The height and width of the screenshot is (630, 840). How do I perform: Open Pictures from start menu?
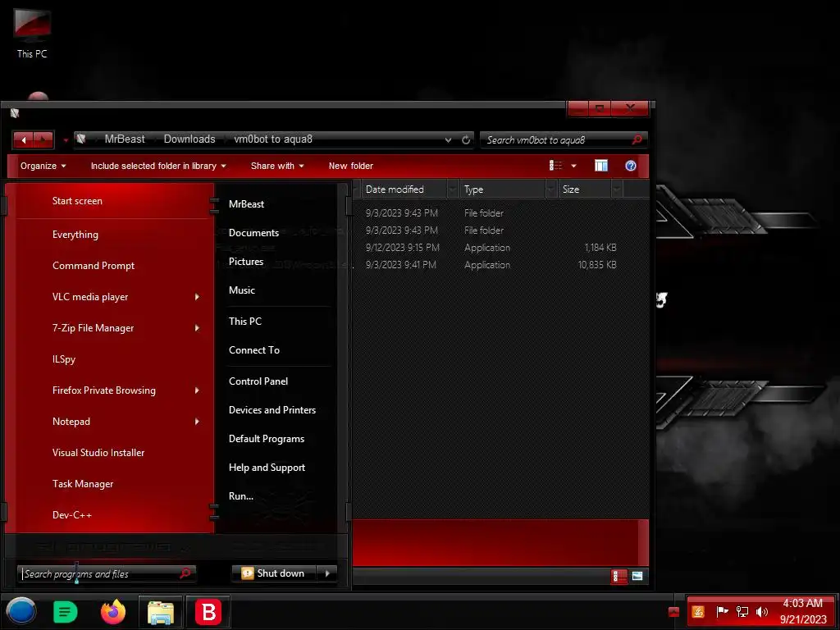click(246, 262)
